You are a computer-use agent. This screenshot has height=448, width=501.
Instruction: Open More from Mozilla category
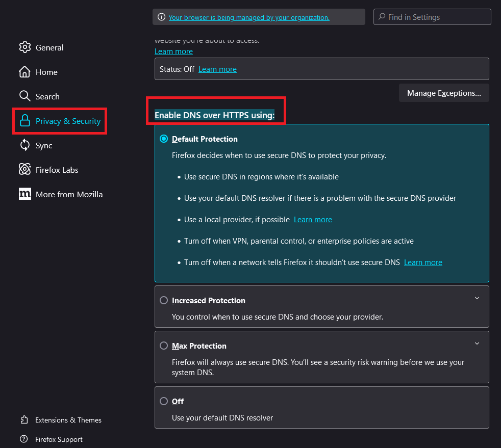pos(69,195)
